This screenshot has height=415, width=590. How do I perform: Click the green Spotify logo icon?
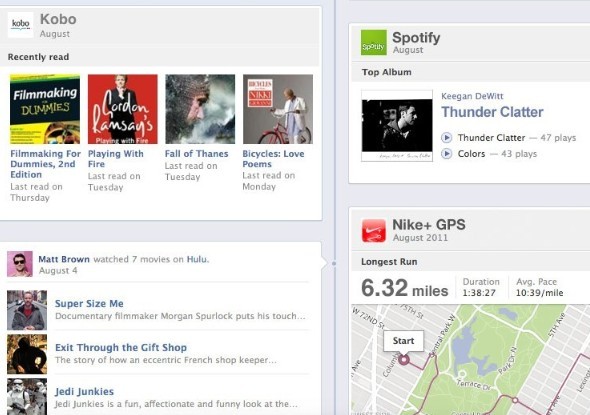(374, 43)
